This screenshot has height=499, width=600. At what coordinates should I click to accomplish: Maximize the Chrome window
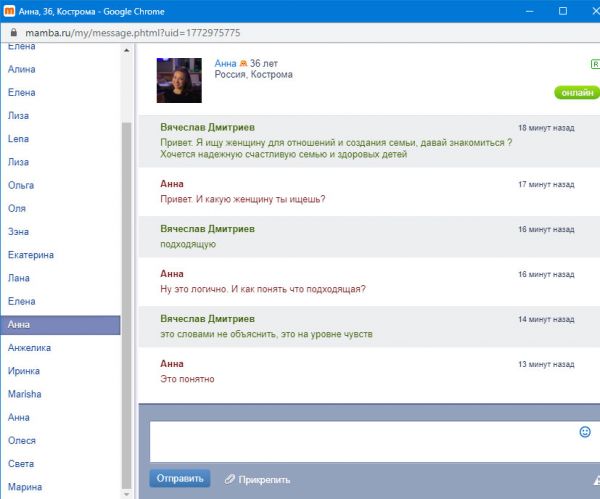point(563,11)
